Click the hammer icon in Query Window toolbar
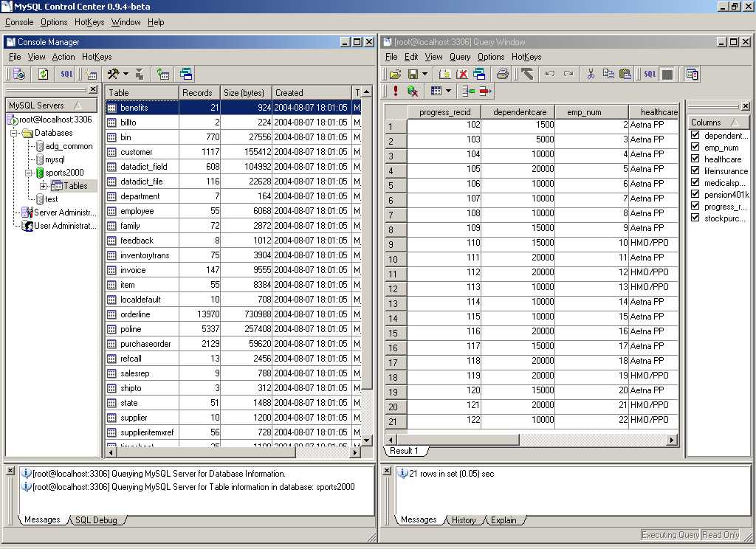756x549 pixels. 527,75
